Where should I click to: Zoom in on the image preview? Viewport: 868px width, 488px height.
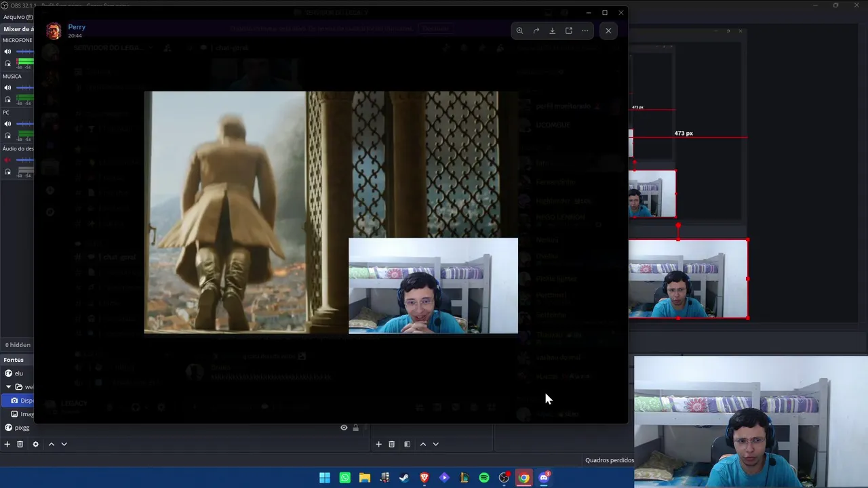point(519,30)
